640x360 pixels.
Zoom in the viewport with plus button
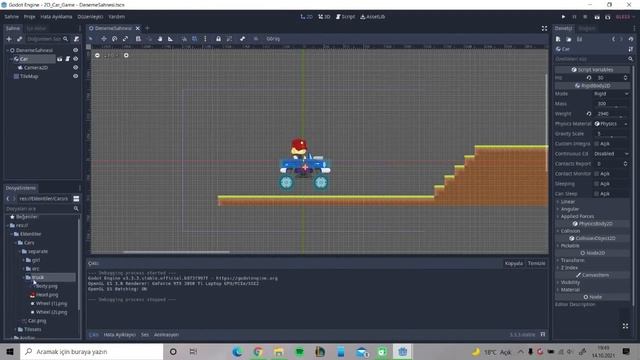(126, 55)
